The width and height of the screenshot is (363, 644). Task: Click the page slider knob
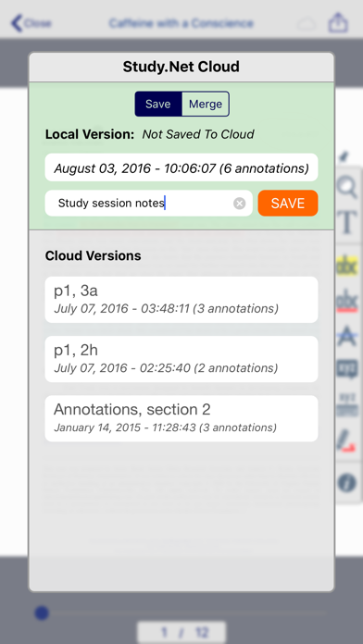(42, 613)
